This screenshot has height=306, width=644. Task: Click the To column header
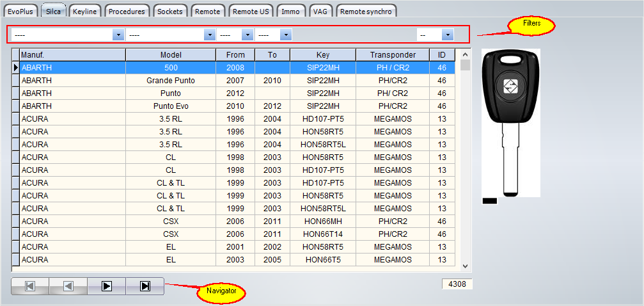(x=272, y=54)
